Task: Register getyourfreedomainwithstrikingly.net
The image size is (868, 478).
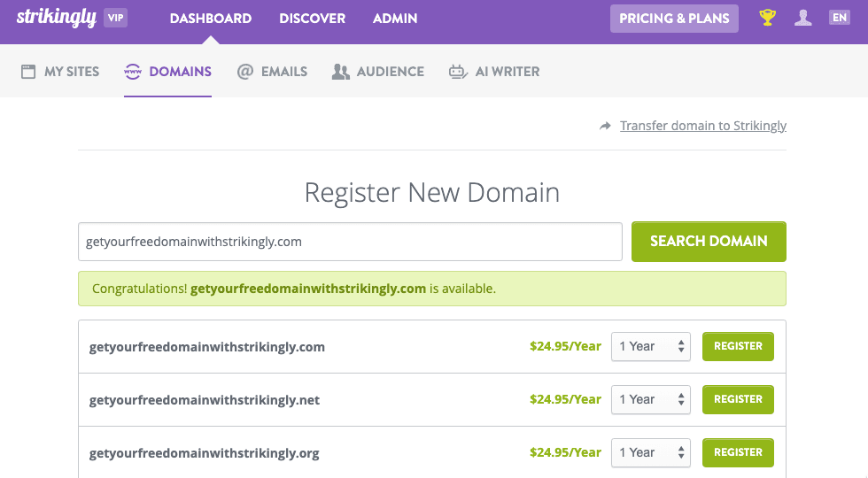Action: point(738,399)
